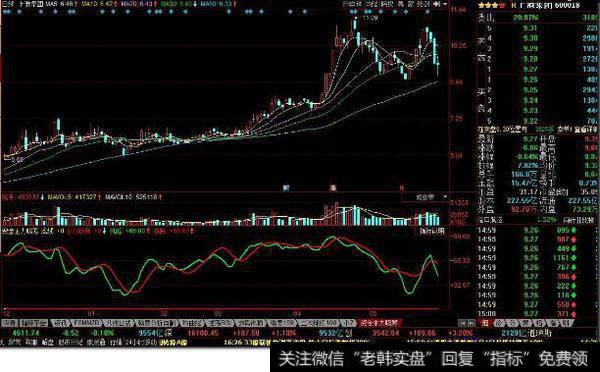Open the indicator dropdown in the volume panel
The height and width of the screenshot is (372, 600).
444,197
